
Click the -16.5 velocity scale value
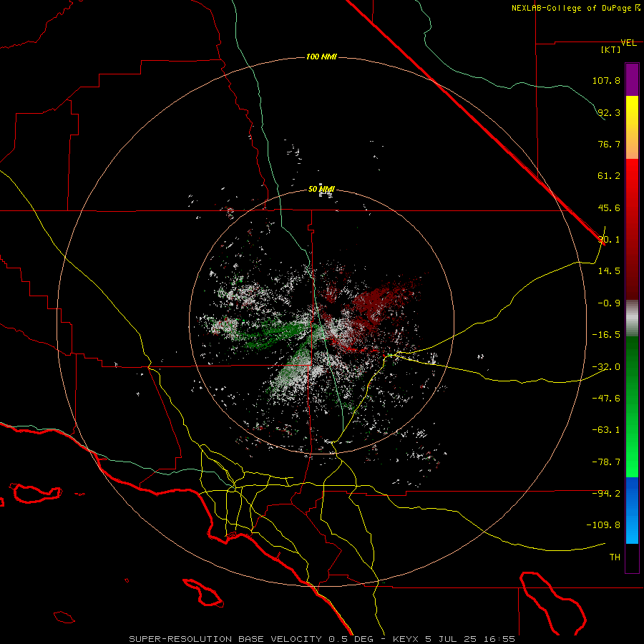pyautogui.click(x=606, y=335)
